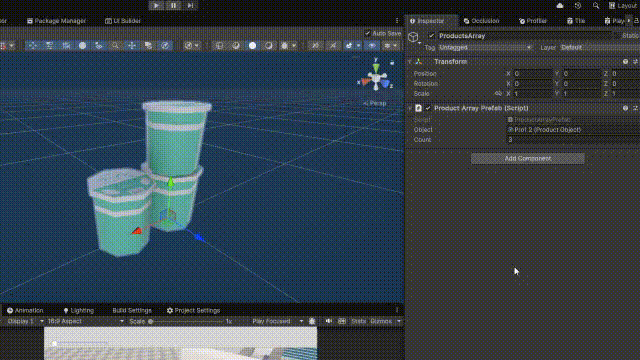The height and width of the screenshot is (360, 640).
Task: Click the Object field Prof 2 (Product Object)
Action: pyautogui.click(x=573, y=130)
